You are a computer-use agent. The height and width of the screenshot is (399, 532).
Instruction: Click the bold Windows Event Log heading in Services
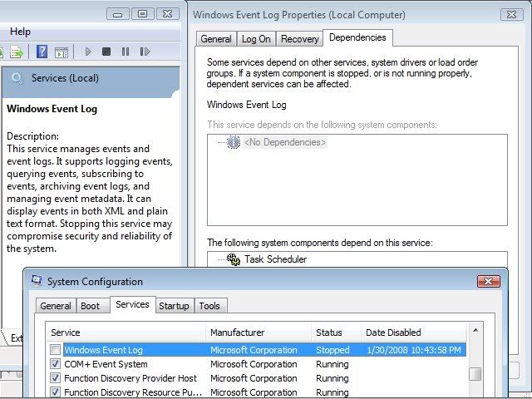(52, 109)
